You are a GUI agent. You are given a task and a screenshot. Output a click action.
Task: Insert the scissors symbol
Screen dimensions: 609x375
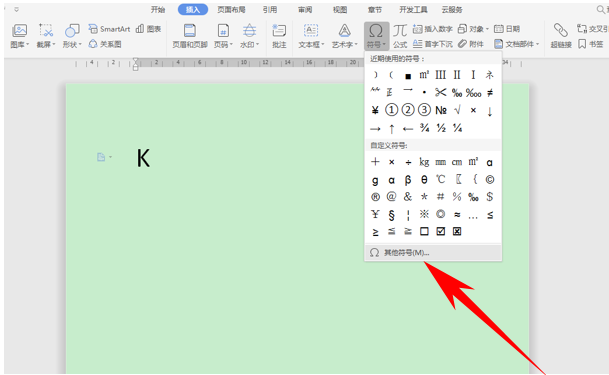coord(440,92)
